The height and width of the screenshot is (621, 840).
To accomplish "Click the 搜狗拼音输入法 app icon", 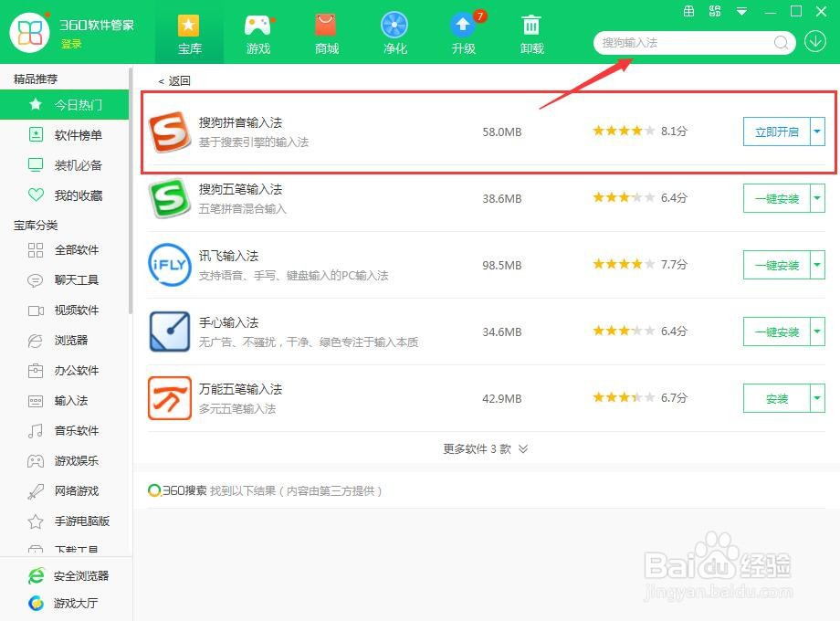I will coord(169,132).
